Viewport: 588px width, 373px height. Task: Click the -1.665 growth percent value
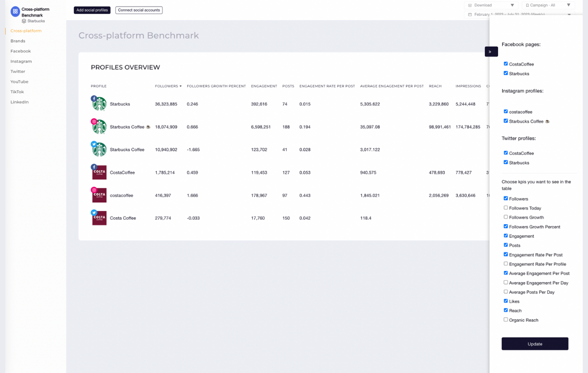tap(193, 150)
